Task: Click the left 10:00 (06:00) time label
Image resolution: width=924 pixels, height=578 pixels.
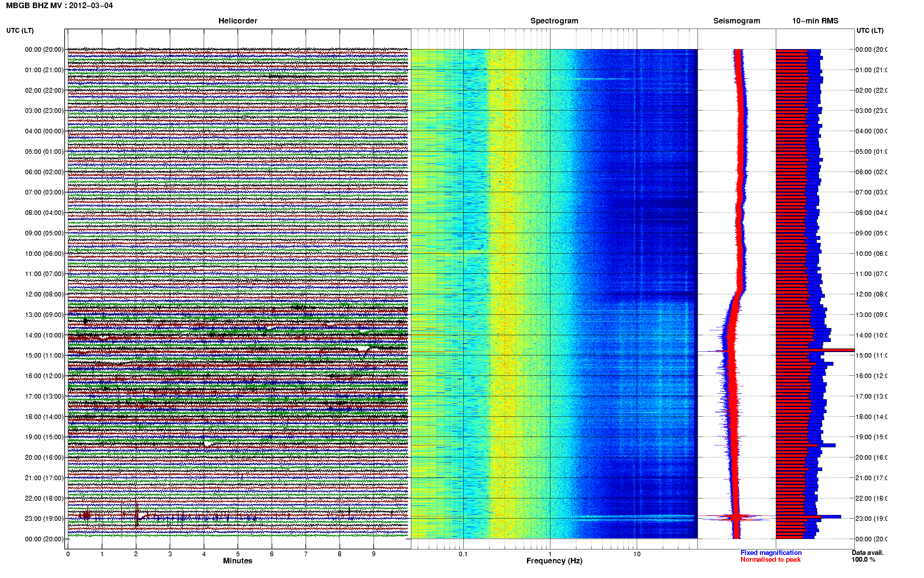Action: click(x=44, y=254)
